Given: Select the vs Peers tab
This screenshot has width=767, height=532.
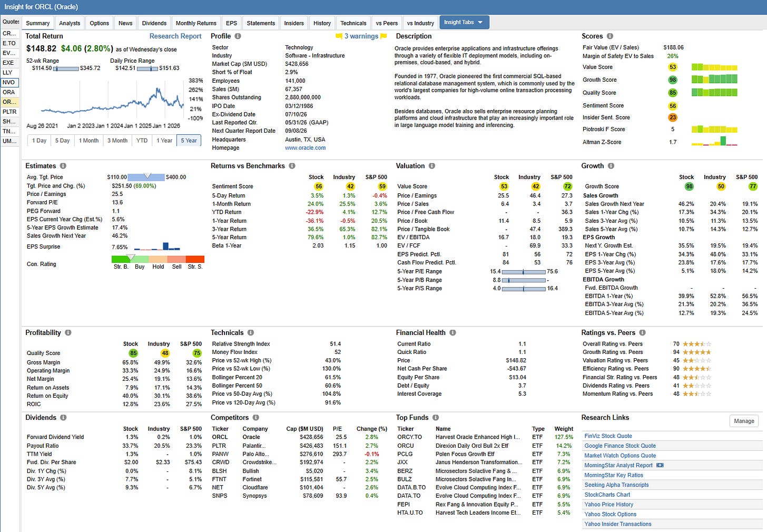Looking at the screenshot, I should pos(387,23).
